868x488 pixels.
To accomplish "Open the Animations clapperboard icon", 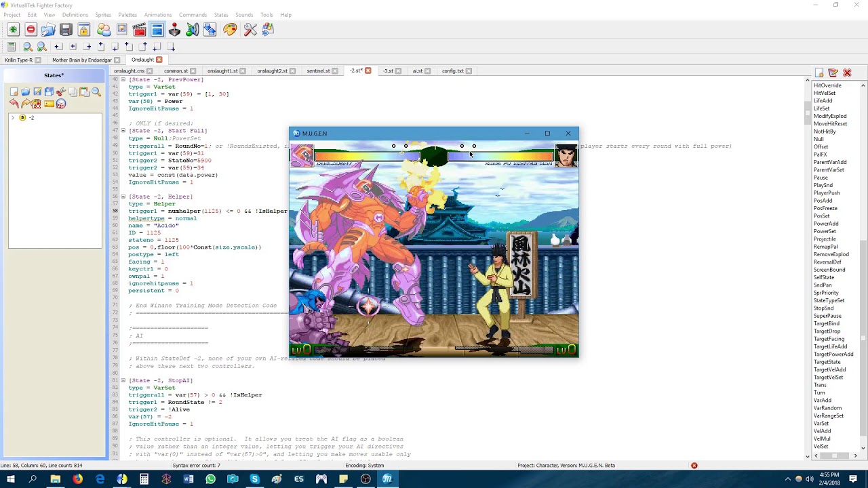I will 139,29.
